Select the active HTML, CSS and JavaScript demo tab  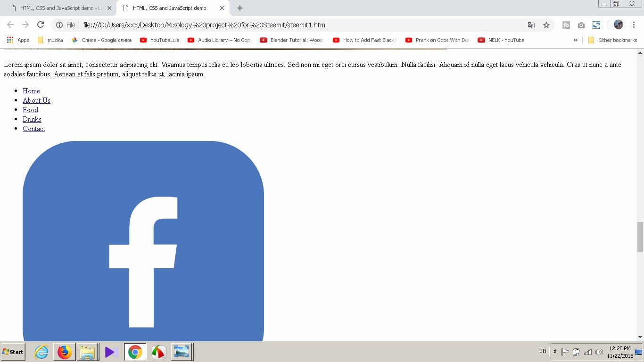[169, 8]
